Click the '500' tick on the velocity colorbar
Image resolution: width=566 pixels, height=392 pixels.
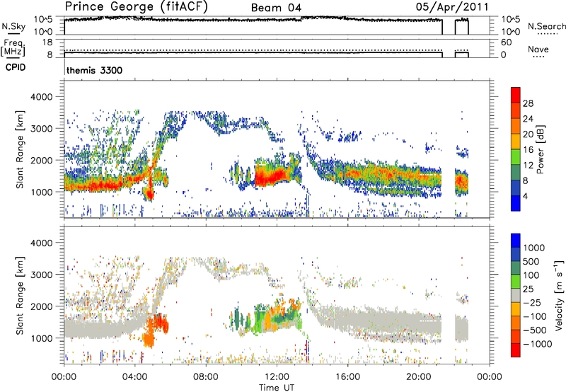pos(531,262)
